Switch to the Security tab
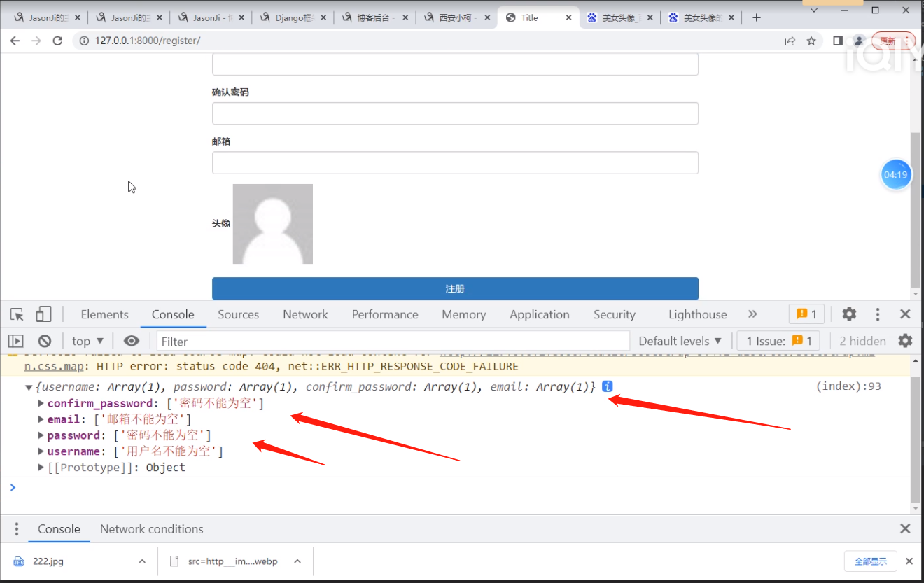 (x=615, y=314)
